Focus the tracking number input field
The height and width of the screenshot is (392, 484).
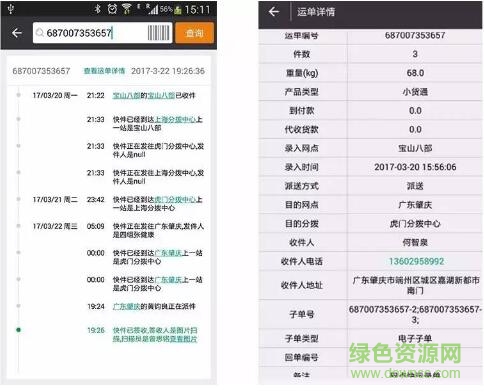tap(102, 33)
